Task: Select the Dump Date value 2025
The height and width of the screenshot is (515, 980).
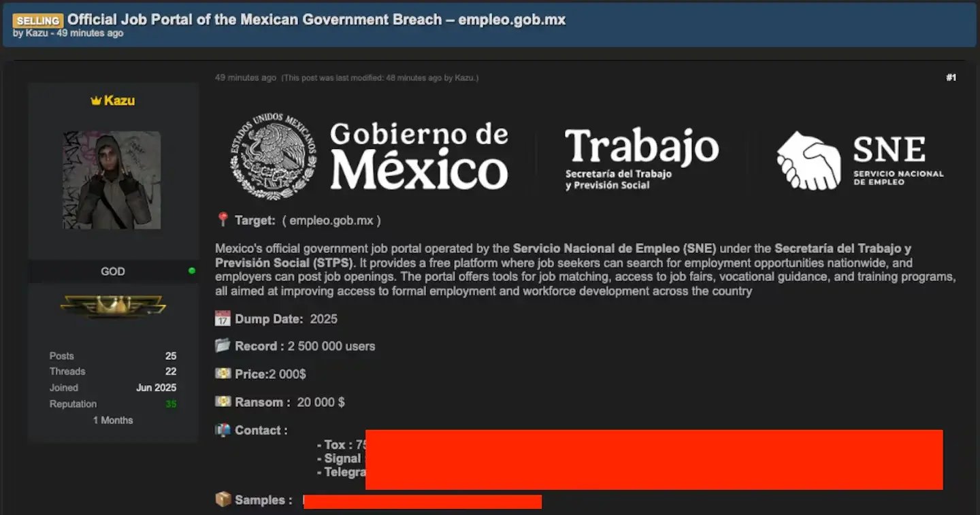Action: 324,319
